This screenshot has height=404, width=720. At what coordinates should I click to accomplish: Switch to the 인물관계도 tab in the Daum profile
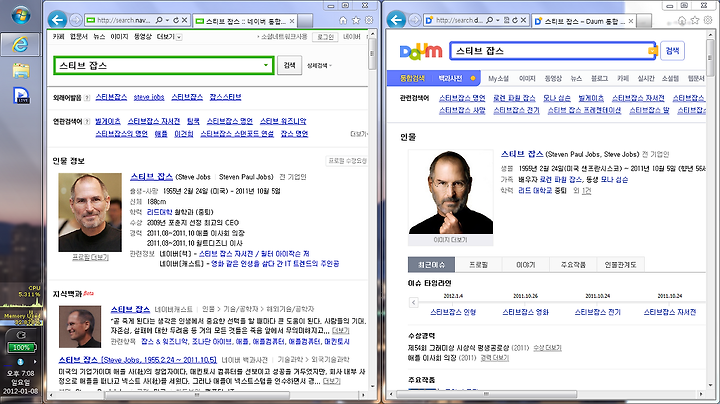click(x=620, y=265)
